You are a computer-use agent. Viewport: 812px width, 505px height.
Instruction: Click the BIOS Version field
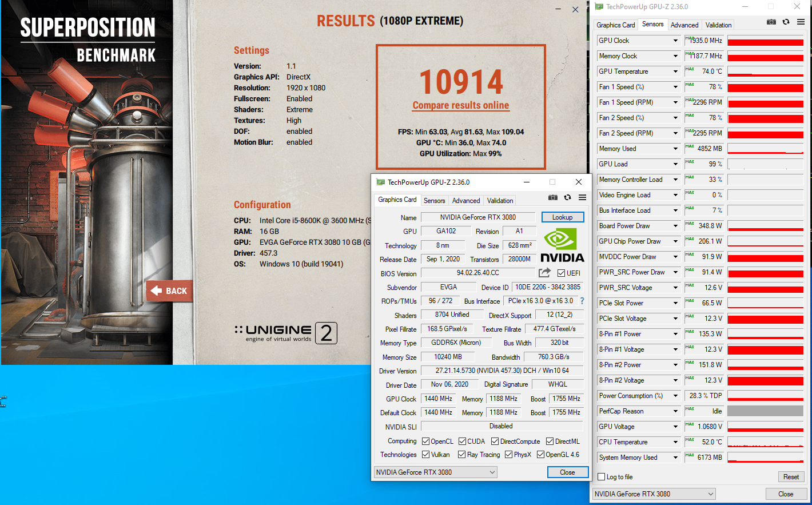tap(478, 273)
